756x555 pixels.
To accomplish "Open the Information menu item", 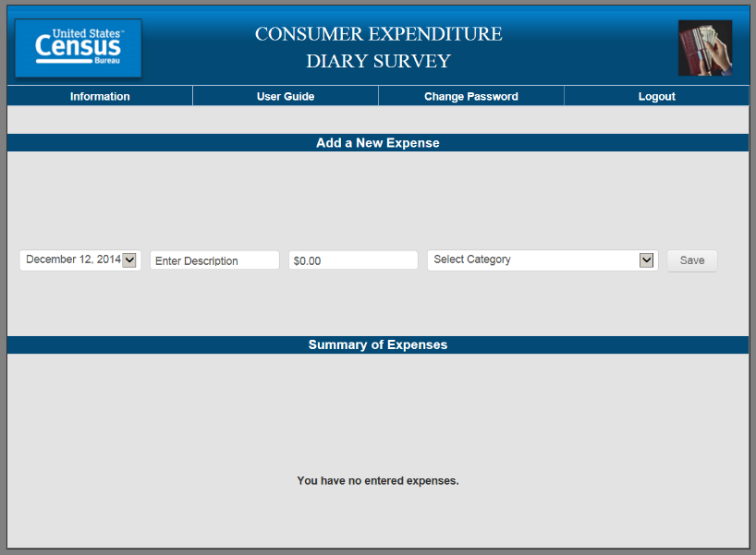I will click(100, 96).
